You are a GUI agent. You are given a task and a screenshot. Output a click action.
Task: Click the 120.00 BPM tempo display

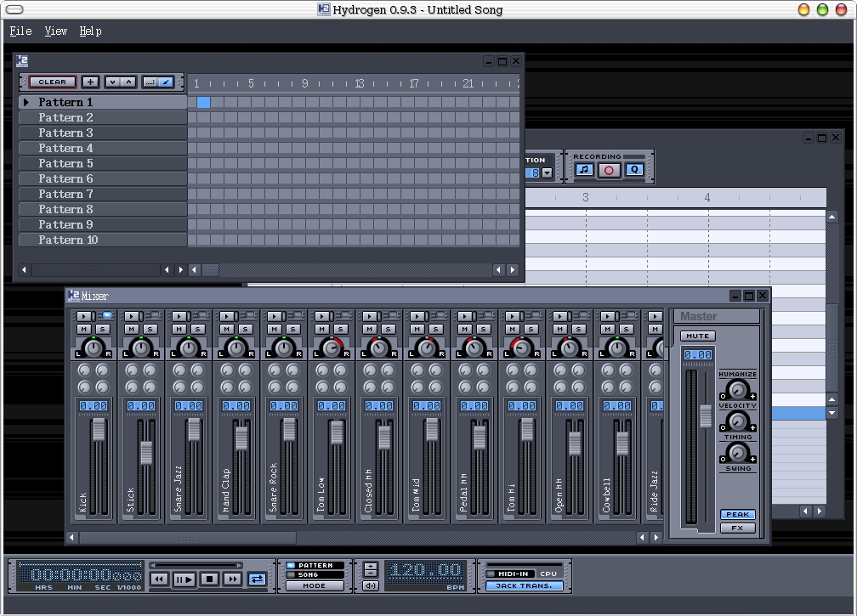click(426, 571)
